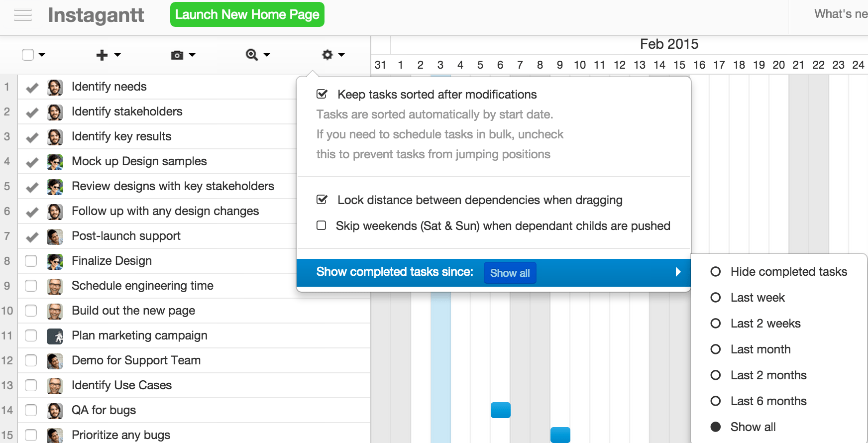Click the Instagantt logo
Screen dimensions: 868x443
(x=96, y=15)
